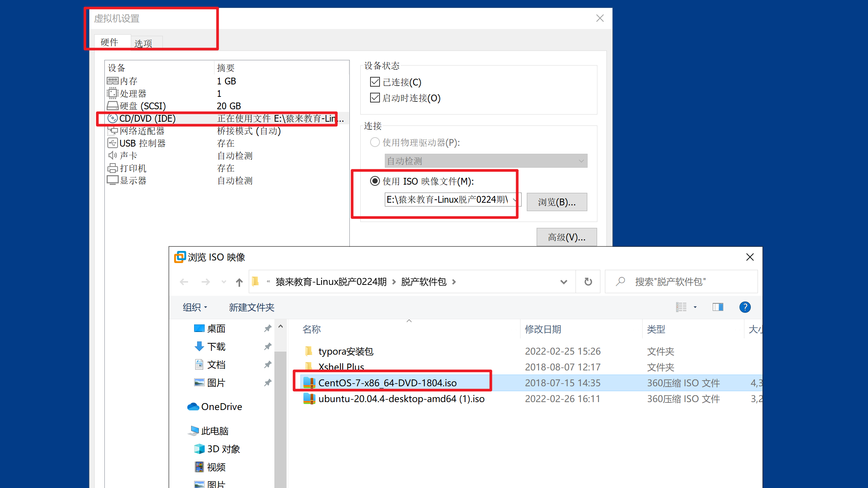Click the forward arrow in browse dialog
868x488 pixels.
click(x=206, y=282)
